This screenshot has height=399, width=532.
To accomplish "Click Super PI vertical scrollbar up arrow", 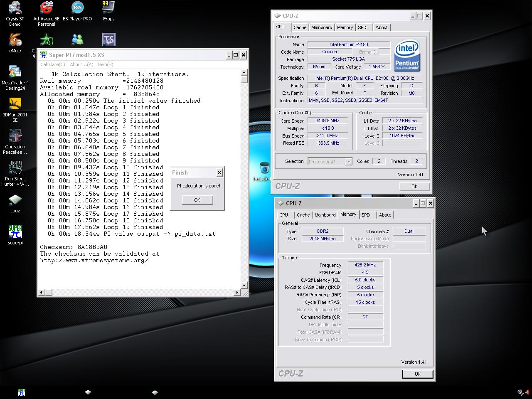I will [x=244, y=73].
